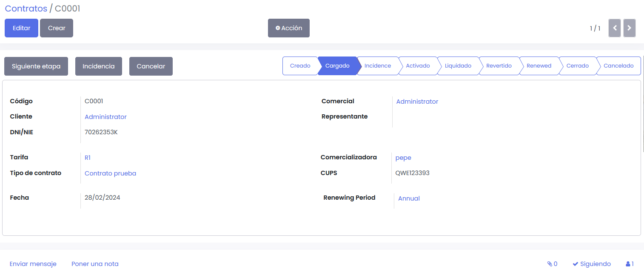Select the Creado stage
644x280 pixels.
pos(300,66)
